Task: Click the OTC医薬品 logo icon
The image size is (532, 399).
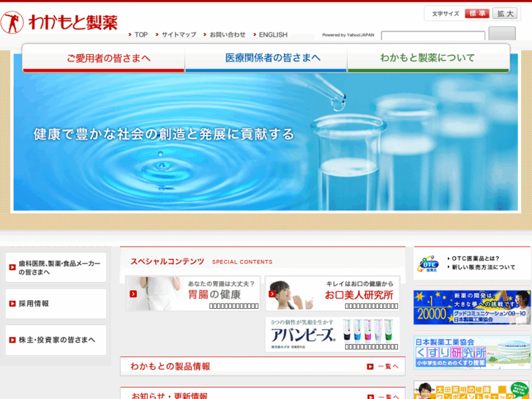Action: [x=428, y=264]
